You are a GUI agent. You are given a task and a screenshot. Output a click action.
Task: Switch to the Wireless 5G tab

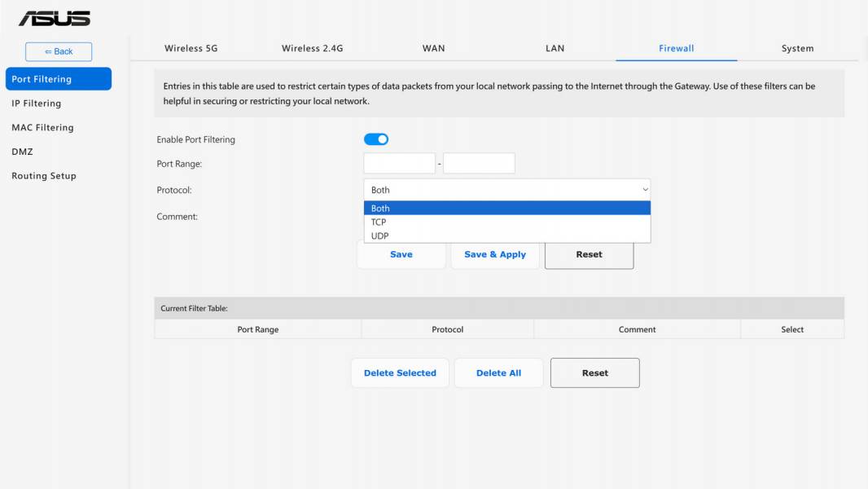(x=191, y=48)
